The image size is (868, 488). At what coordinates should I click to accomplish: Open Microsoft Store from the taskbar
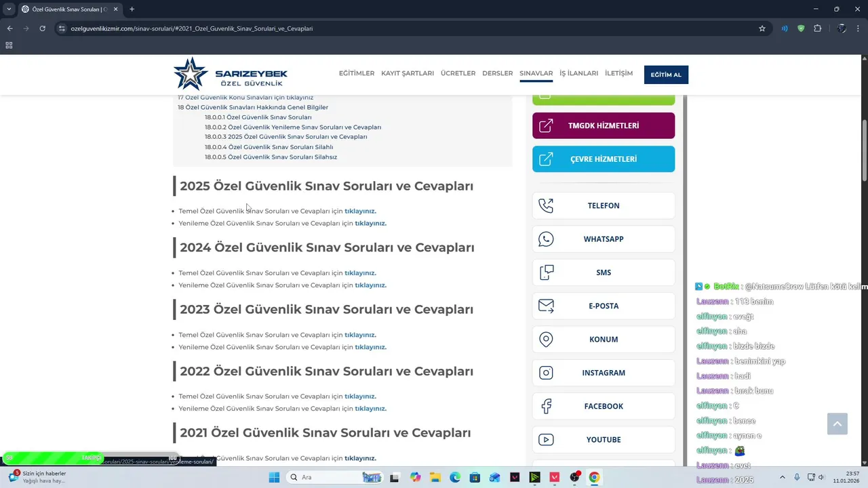475,477
